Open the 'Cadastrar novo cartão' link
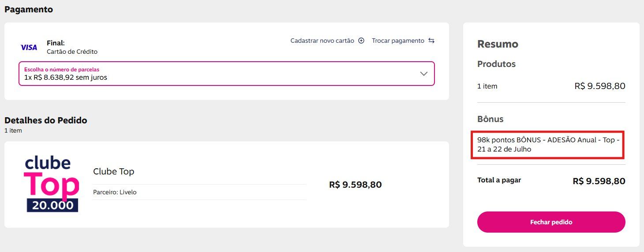The height and width of the screenshot is (252, 644). [322, 41]
